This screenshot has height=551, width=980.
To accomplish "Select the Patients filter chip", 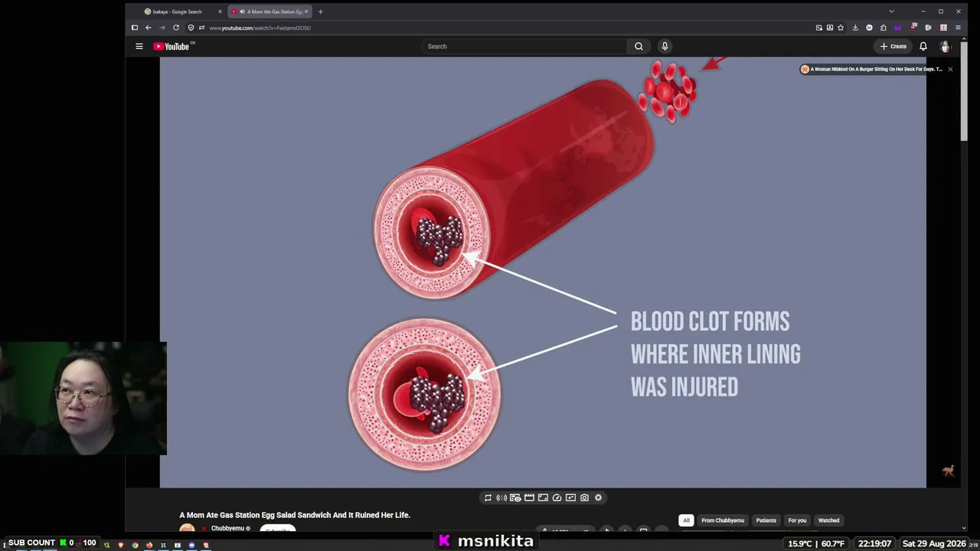I will 766,520.
